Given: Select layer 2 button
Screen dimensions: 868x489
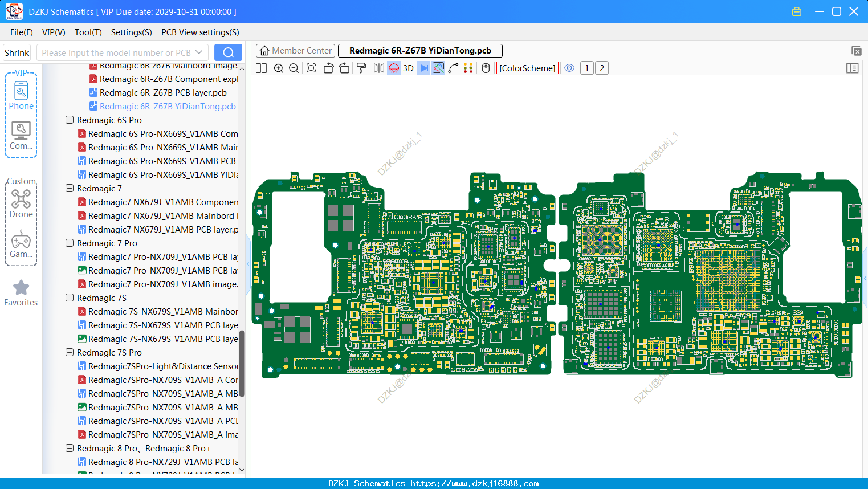Looking at the screenshot, I should tap(602, 68).
